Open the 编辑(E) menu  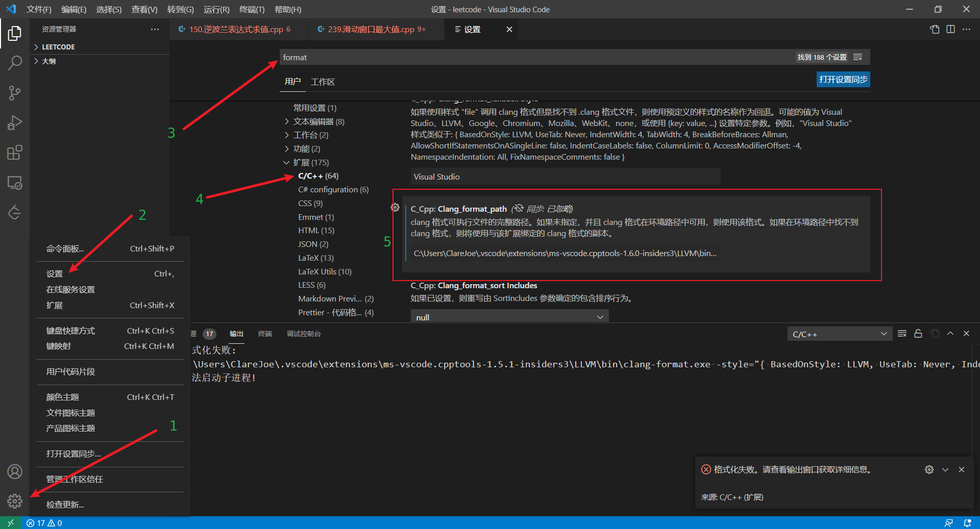click(73, 9)
